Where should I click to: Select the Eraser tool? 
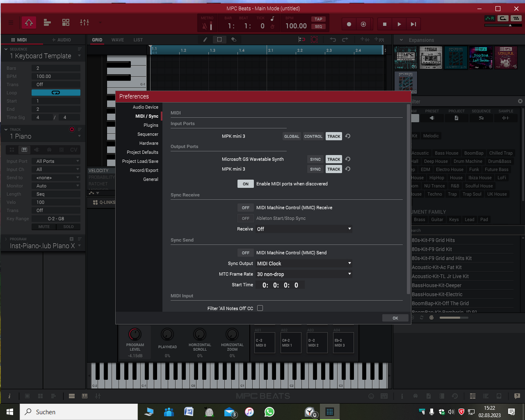click(234, 39)
